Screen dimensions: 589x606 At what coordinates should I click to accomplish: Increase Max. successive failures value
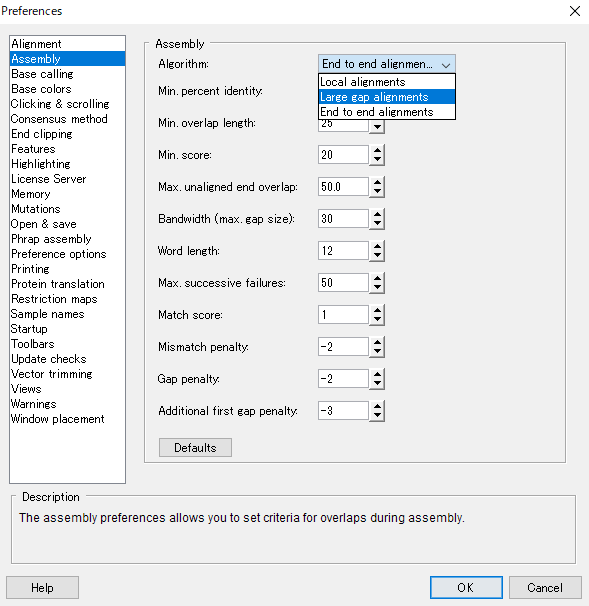pyautogui.click(x=377, y=278)
